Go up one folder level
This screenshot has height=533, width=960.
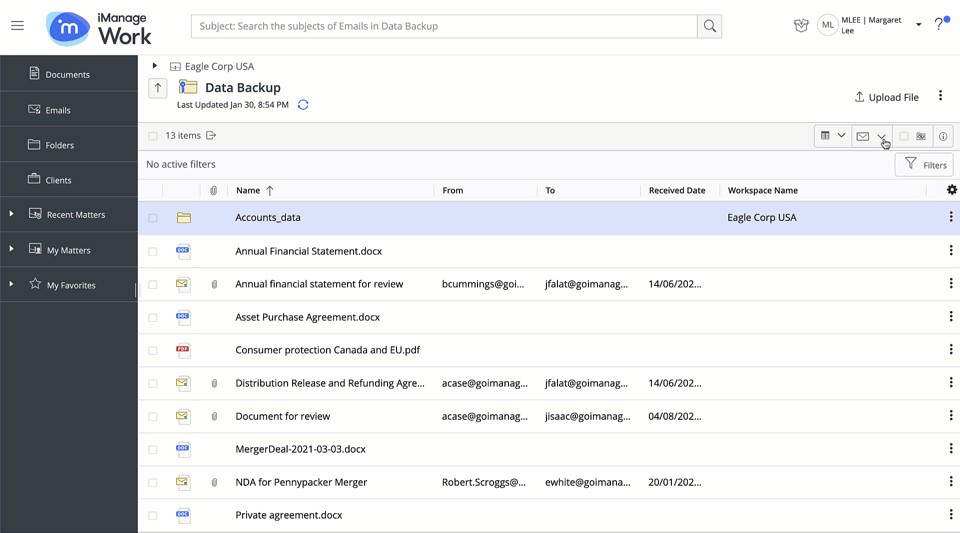pos(158,88)
